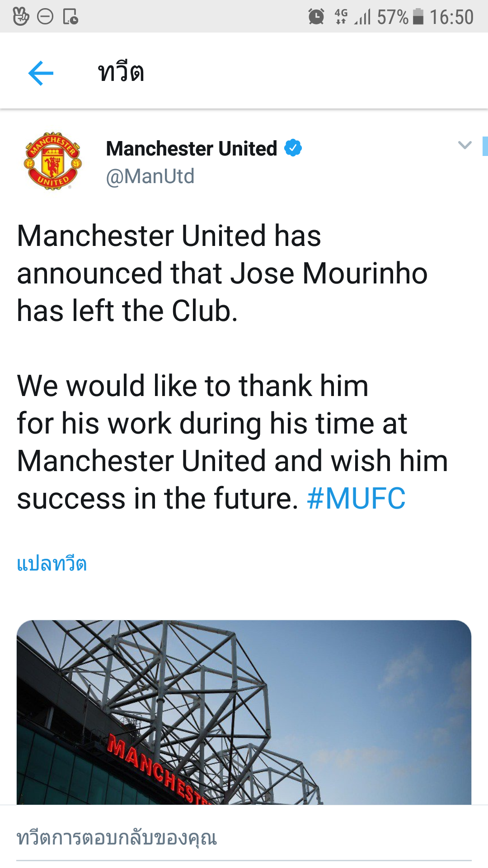Expand the tweet options chevron
The width and height of the screenshot is (488, 868).
click(x=465, y=145)
